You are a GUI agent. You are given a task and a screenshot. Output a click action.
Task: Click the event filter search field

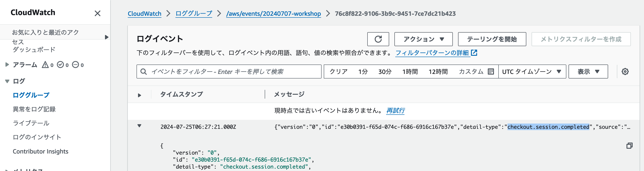click(x=229, y=72)
